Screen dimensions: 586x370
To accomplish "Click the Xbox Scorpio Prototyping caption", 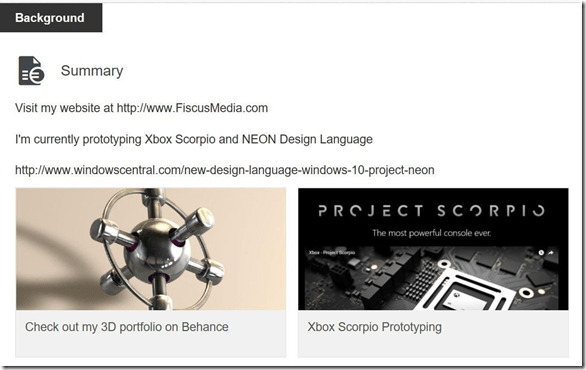I will tap(374, 327).
